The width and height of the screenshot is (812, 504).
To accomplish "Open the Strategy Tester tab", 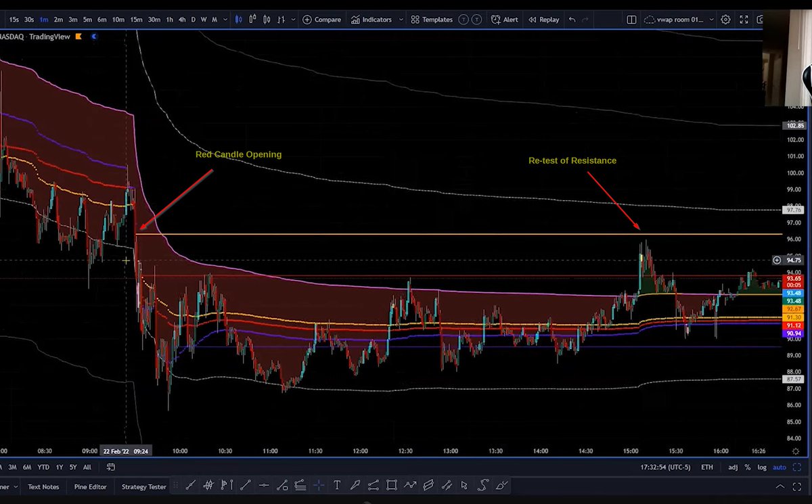I will click(143, 486).
